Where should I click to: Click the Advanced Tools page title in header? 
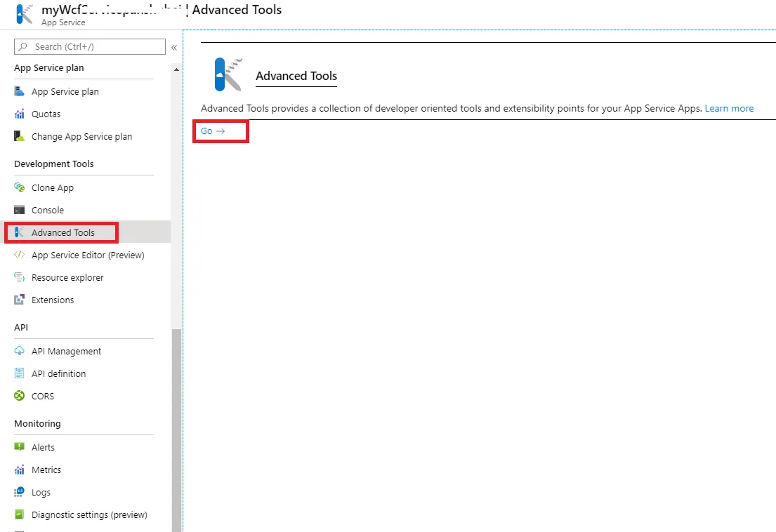(237, 9)
